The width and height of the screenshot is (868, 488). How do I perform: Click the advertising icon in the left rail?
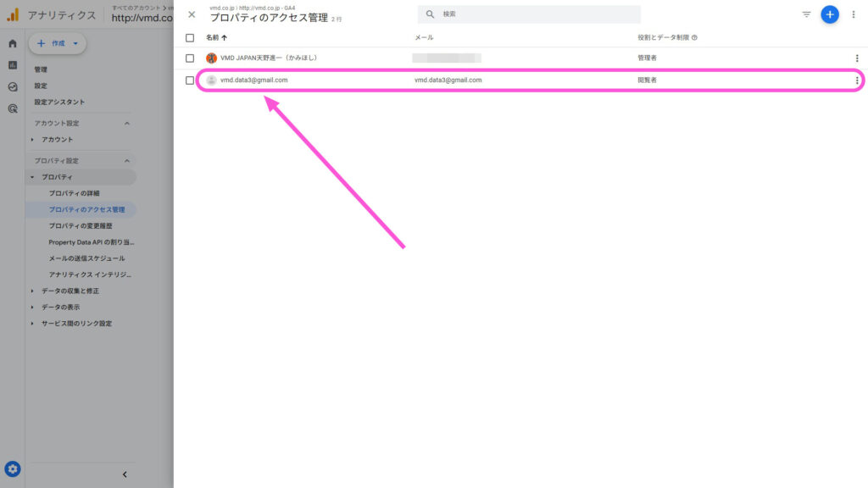12,108
